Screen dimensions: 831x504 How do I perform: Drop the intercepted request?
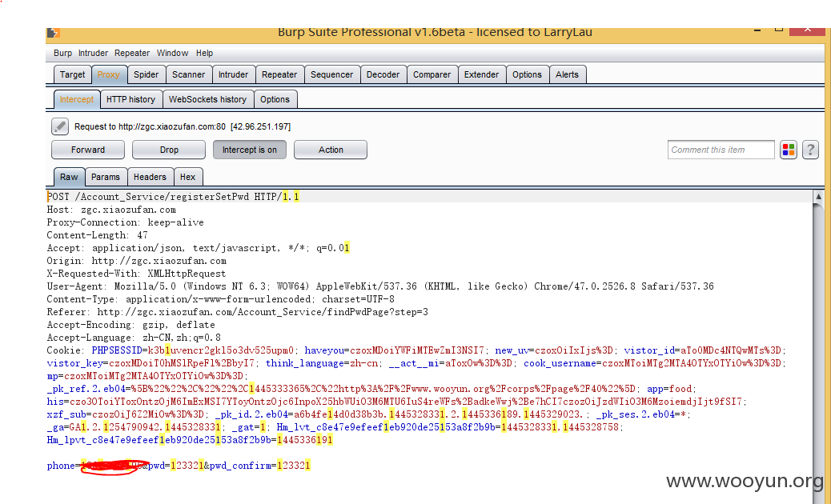169,150
